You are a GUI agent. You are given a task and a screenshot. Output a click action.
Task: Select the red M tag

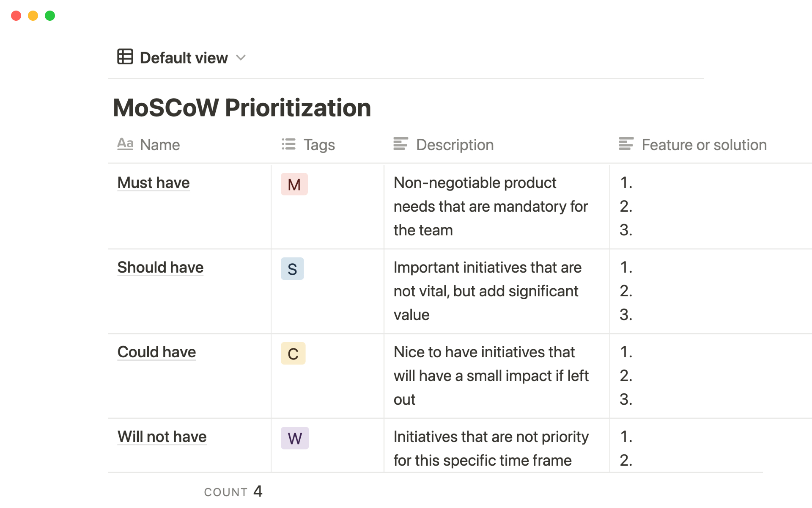294,185
